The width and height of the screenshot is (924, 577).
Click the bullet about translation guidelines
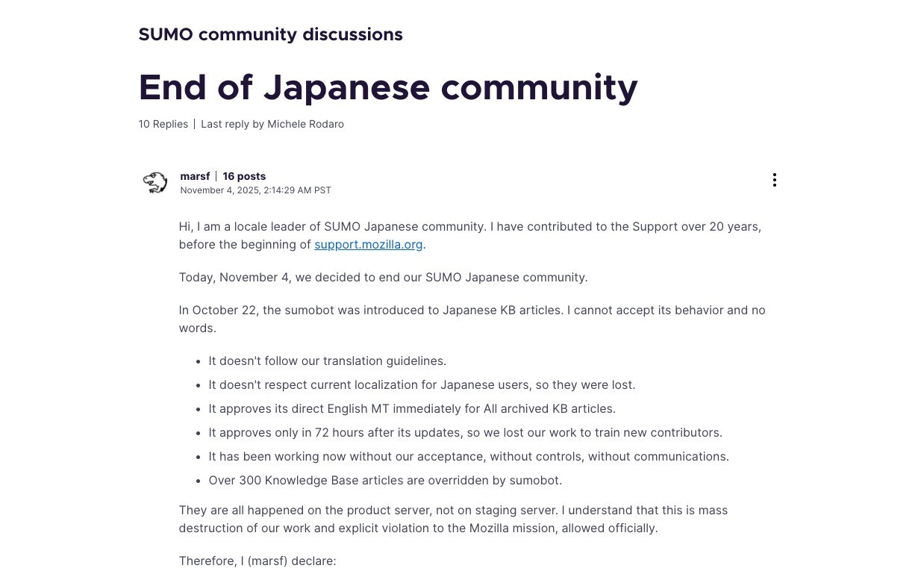[327, 361]
